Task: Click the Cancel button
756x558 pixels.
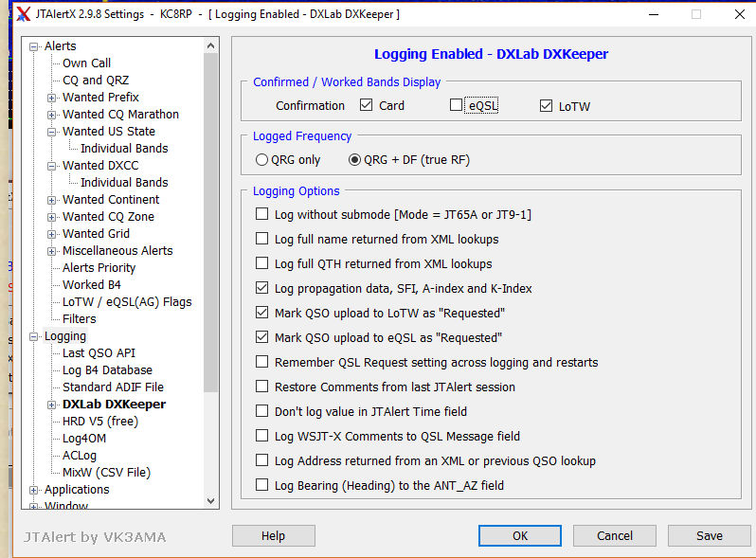Action: point(614,536)
